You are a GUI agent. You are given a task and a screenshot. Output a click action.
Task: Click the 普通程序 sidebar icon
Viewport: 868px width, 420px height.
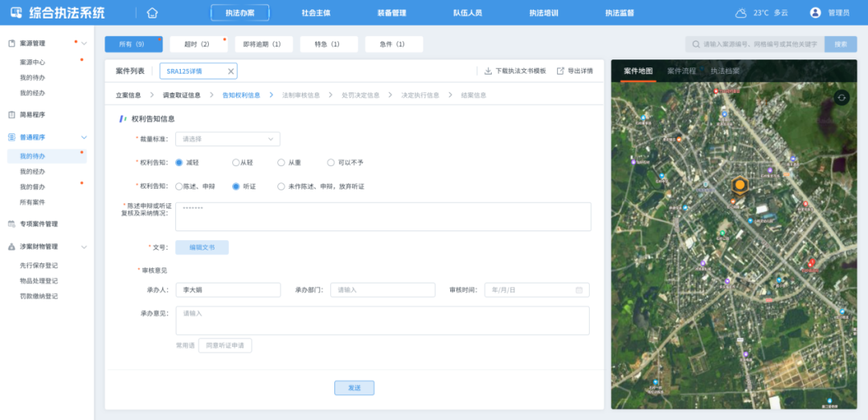click(x=11, y=137)
